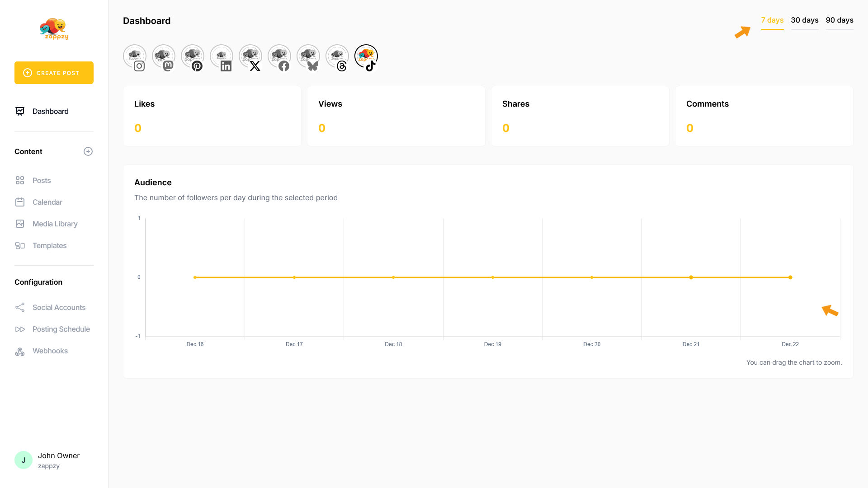The image size is (868, 488).
Task: Toggle the active TikTok account avatar
Action: pyautogui.click(x=366, y=56)
